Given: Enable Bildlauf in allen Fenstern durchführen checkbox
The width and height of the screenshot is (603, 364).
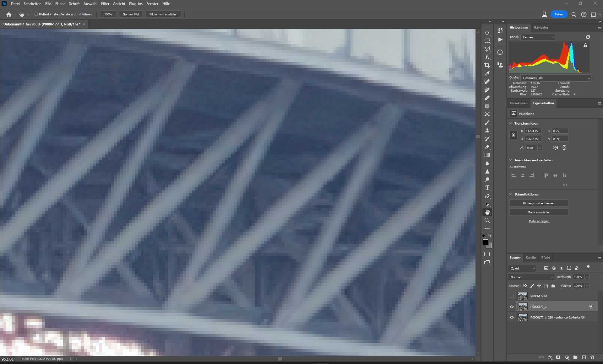Looking at the screenshot, I should 36,14.
